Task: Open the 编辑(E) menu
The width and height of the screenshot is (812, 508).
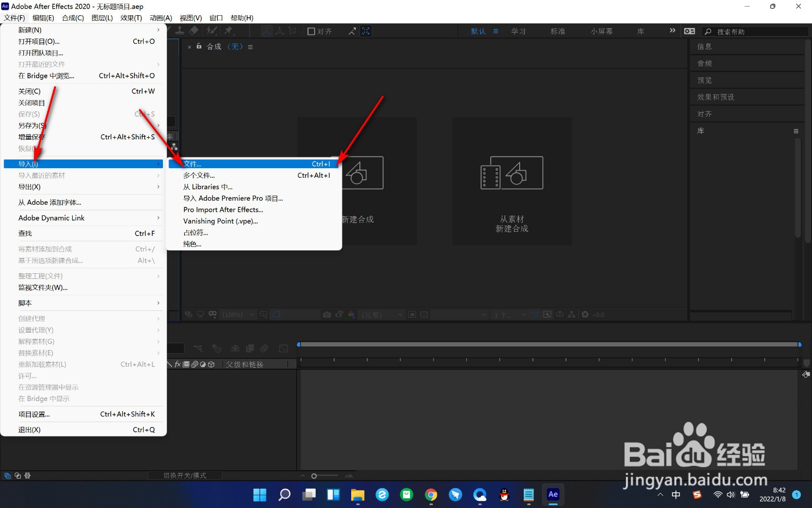Action: (x=43, y=18)
